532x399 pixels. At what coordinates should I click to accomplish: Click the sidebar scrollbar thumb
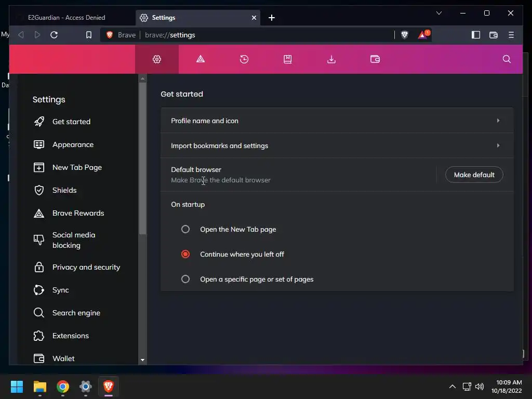pos(142,158)
